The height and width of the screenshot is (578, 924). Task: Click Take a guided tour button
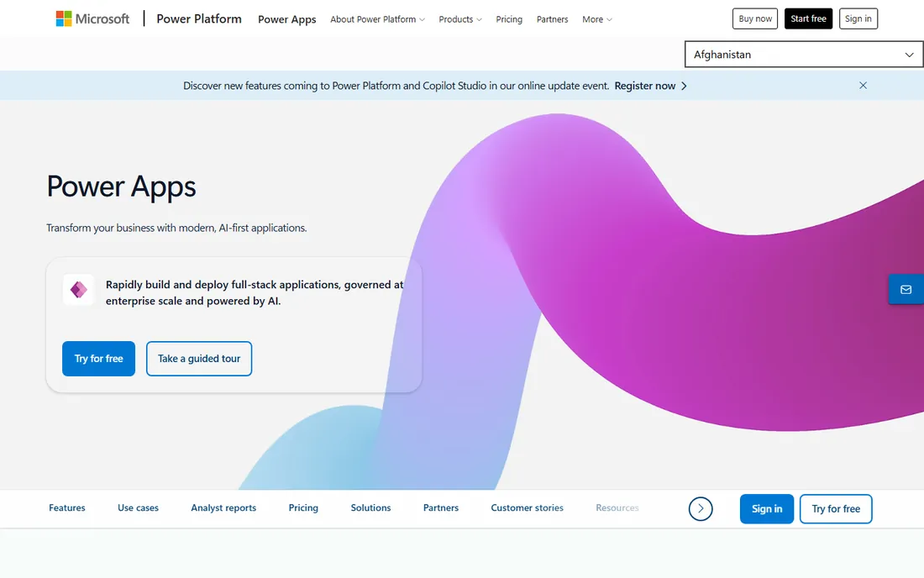(199, 358)
